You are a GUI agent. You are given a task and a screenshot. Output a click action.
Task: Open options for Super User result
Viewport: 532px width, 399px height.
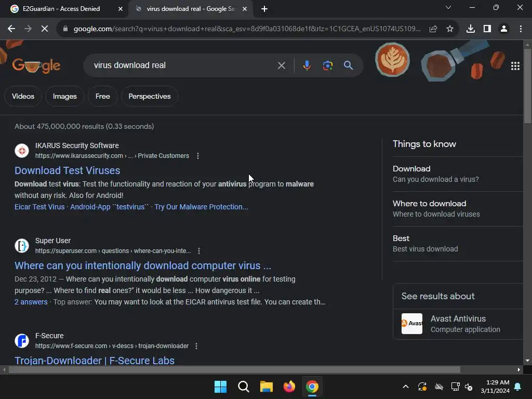click(199, 251)
